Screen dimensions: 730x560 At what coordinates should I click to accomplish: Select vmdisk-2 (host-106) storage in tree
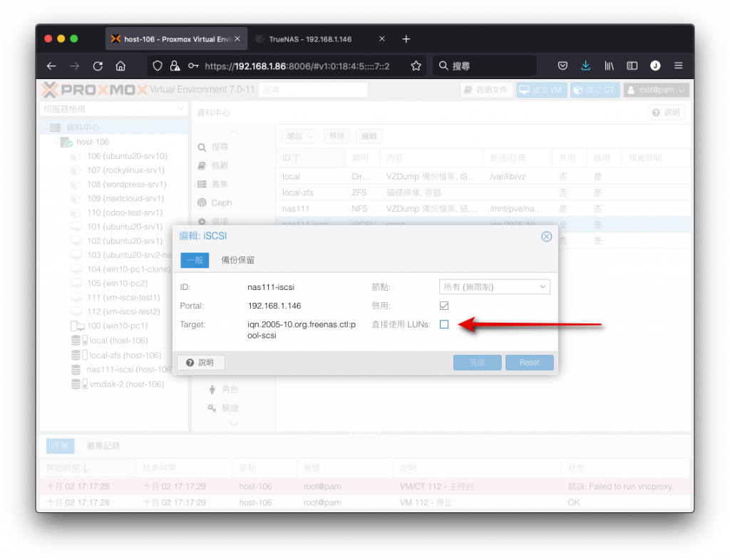126,384
